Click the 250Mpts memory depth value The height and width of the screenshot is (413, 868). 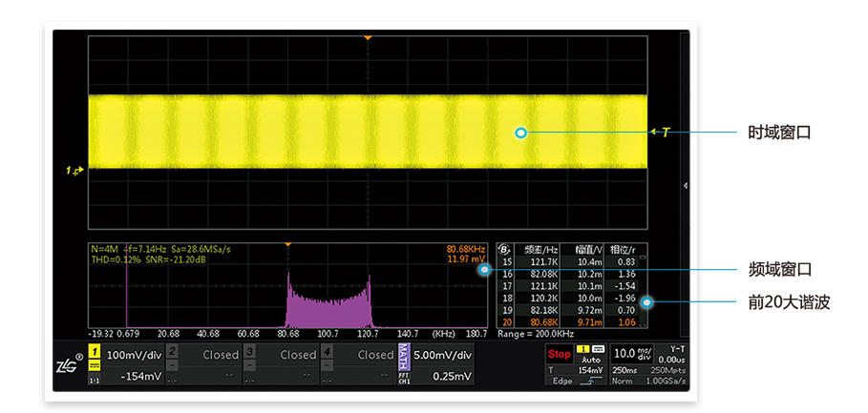[668, 370]
